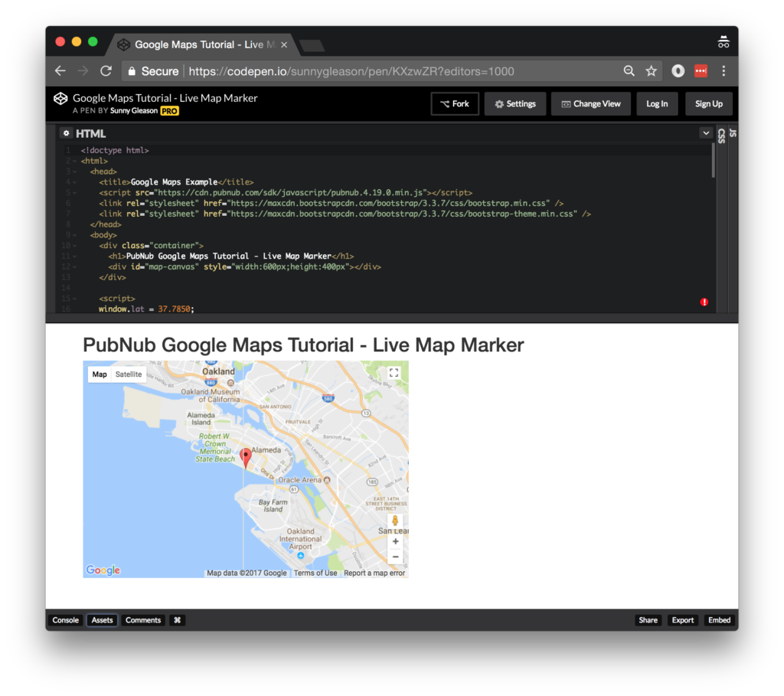Click the Embed button
Screen dimensions: 784x696
(720, 620)
